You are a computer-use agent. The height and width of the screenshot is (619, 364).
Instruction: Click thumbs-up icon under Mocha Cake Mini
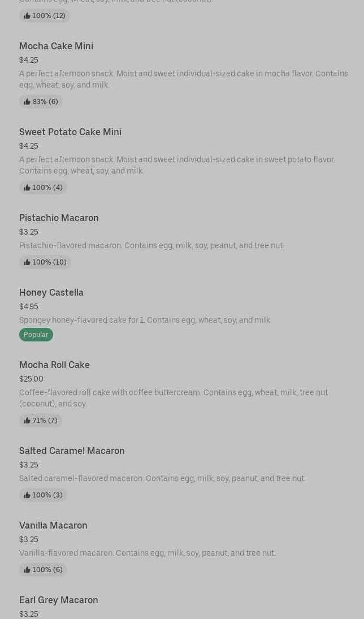pos(27,102)
